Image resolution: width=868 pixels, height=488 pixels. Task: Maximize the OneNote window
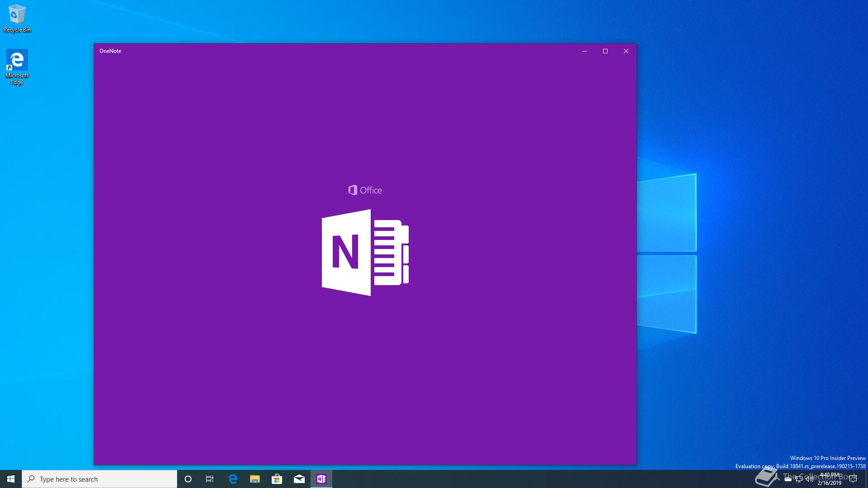pos(605,51)
